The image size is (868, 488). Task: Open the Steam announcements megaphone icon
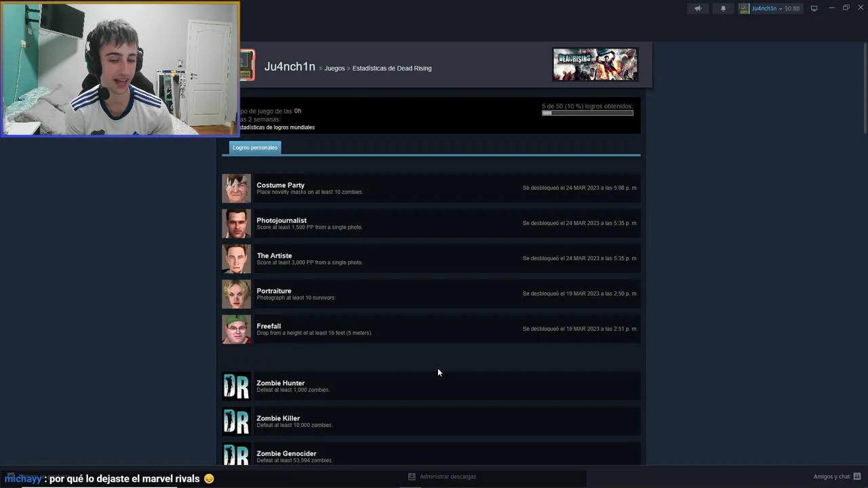[698, 9]
